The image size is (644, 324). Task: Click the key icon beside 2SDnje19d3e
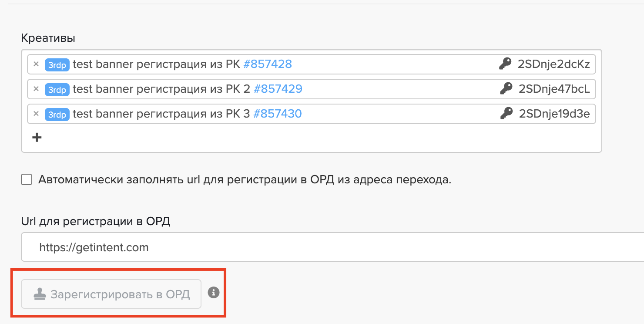click(506, 114)
